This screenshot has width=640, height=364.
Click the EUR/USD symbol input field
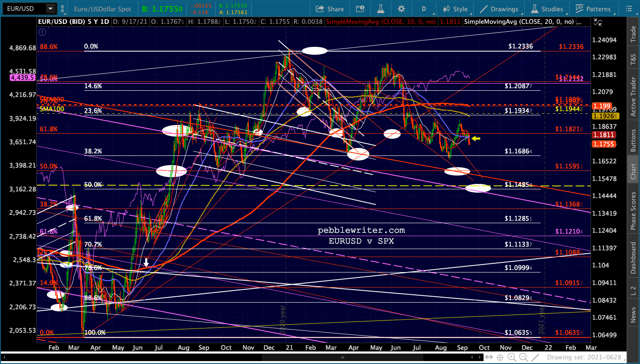click(x=24, y=9)
